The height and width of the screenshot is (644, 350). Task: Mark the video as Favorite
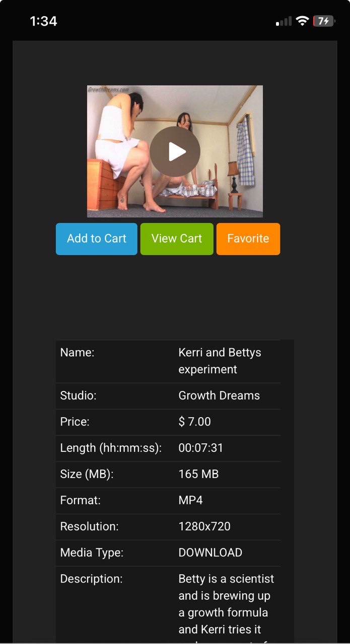(248, 239)
